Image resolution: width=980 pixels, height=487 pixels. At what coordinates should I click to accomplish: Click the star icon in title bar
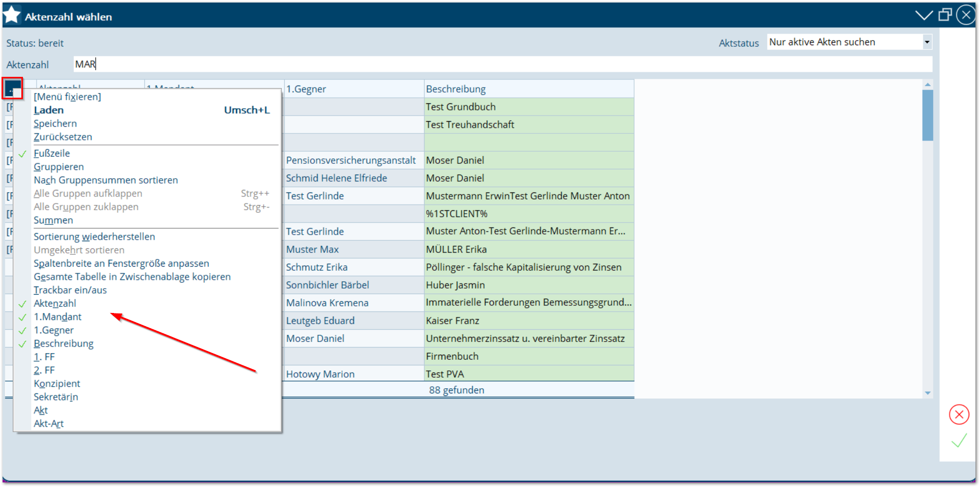coord(12,15)
